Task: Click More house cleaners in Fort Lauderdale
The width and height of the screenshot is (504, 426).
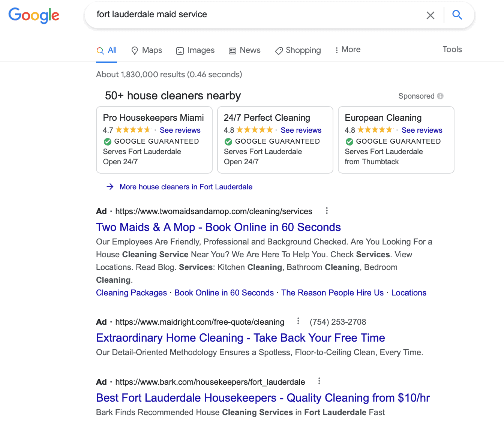Action: [186, 187]
